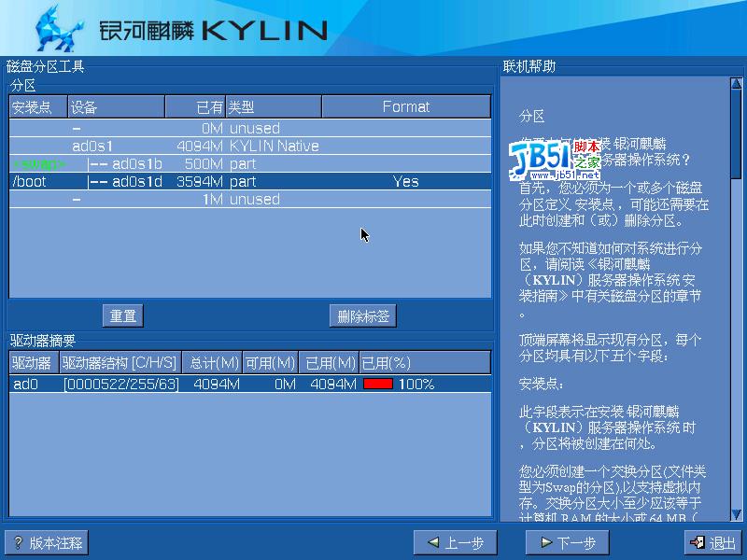Select the top 0M unused row
This screenshot has width=747, height=560.
(250, 128)
